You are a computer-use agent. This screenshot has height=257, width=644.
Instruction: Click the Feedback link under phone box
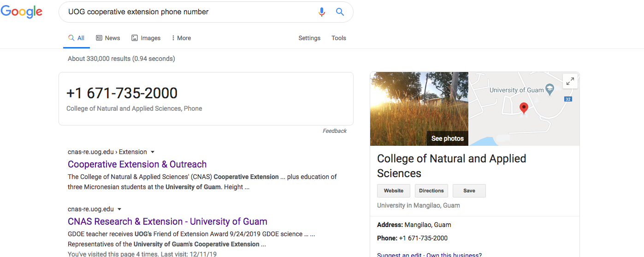335,131
